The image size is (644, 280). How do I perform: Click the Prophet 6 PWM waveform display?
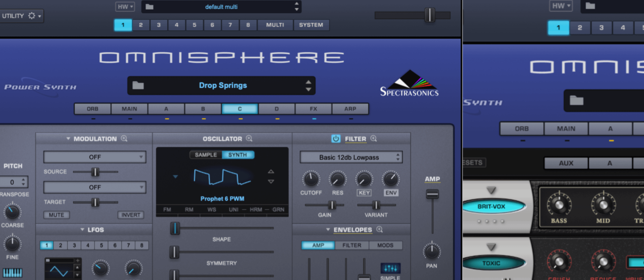tap(222, 177)
